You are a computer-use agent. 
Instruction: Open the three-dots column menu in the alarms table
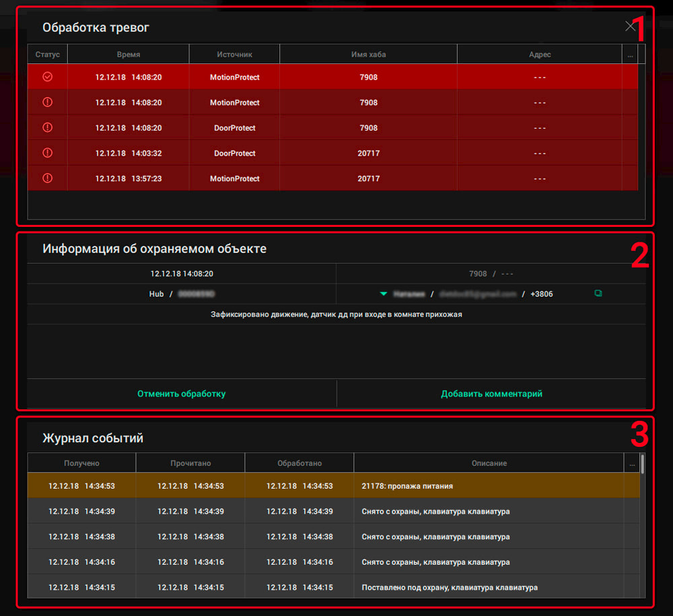tap(630, 55)
